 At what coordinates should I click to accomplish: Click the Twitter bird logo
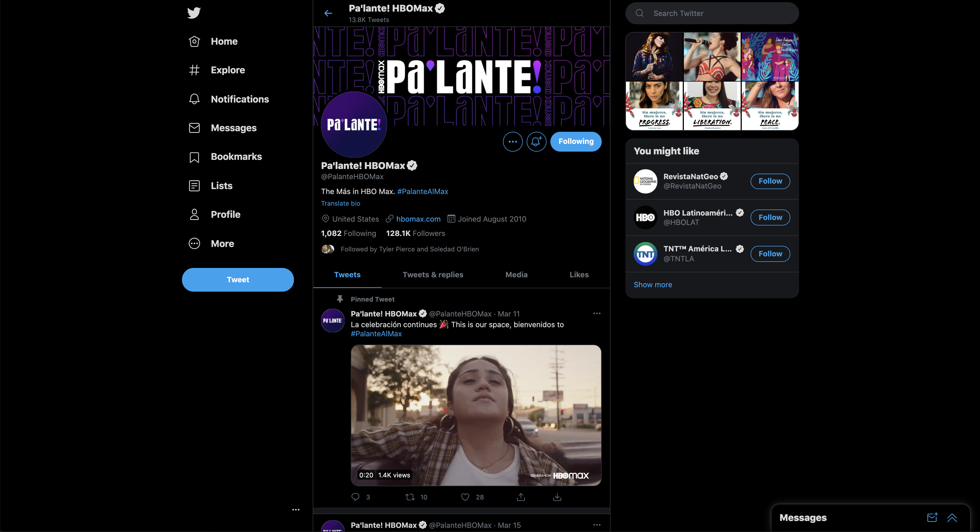click(194, 13)
